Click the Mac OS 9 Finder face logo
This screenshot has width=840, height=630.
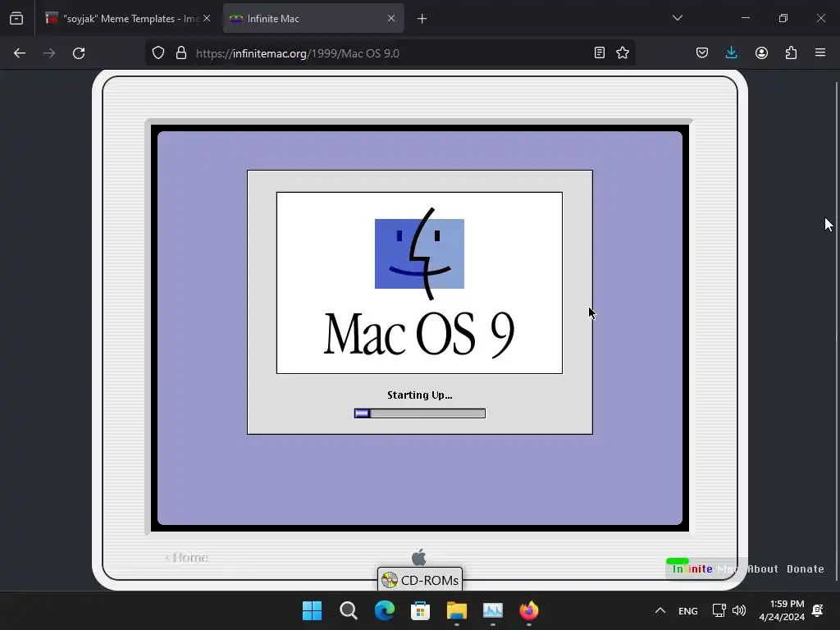coord(419,253)
